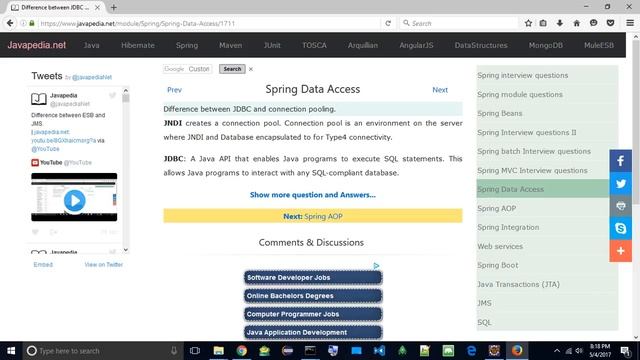Click the Firefox search box
The height and width of the screenshot is (360, 640).
459,23
